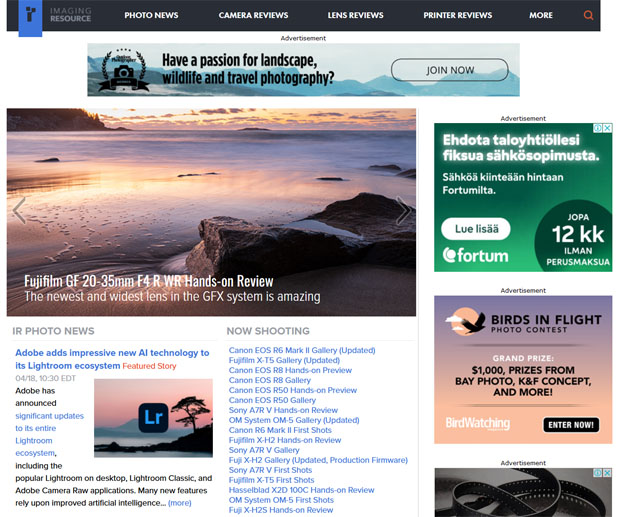Open Canon EOS R6 Mark II Gallery (Updated)
The image size is (620, 517).
coord(302,350)
